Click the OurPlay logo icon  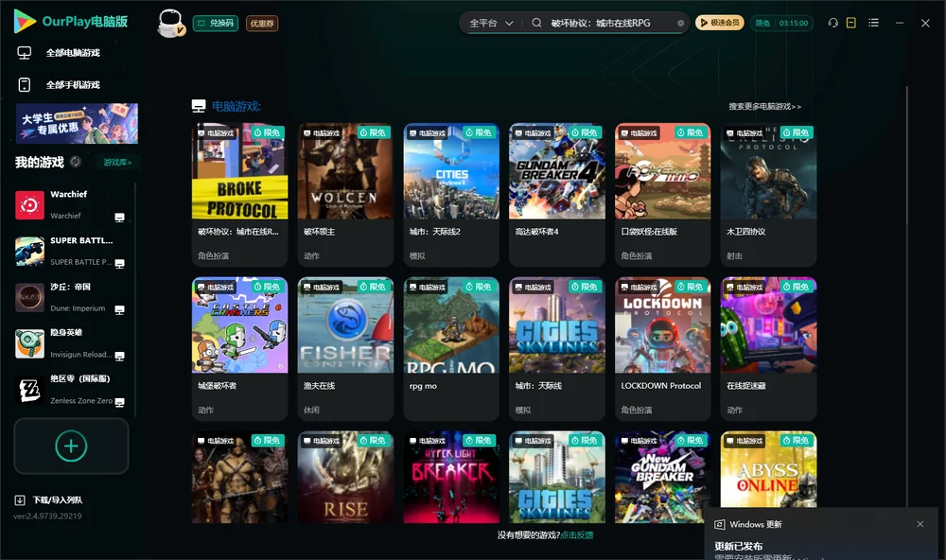pos(25,22)
